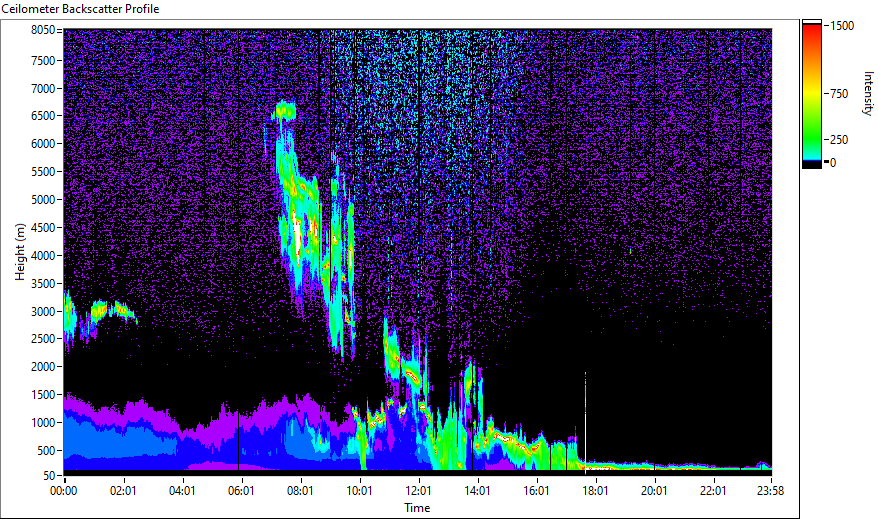The height and width of the screenshot is (519, 878).
Task: Click the 6500 height axis value
Action: point(43,116)
